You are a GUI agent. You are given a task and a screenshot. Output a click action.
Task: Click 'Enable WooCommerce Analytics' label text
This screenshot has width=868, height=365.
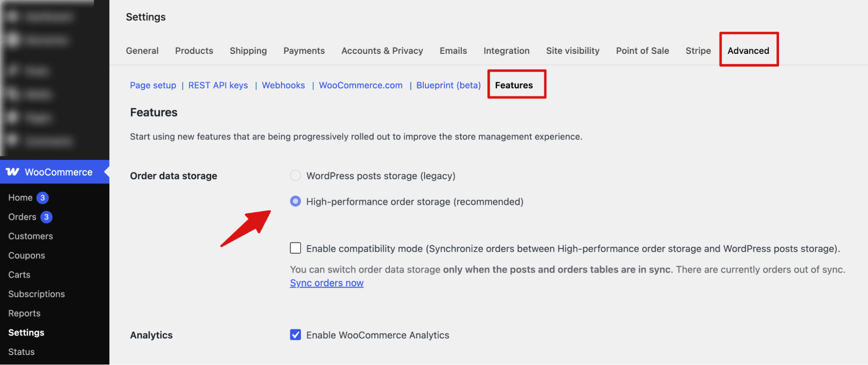(378, 335)
